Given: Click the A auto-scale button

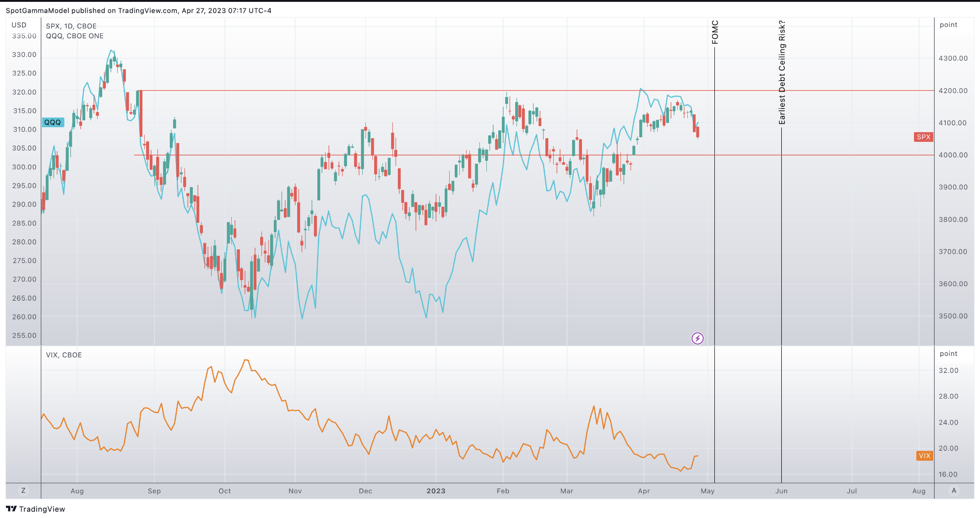Looking at the screenshot, I should tap(954, 491).
